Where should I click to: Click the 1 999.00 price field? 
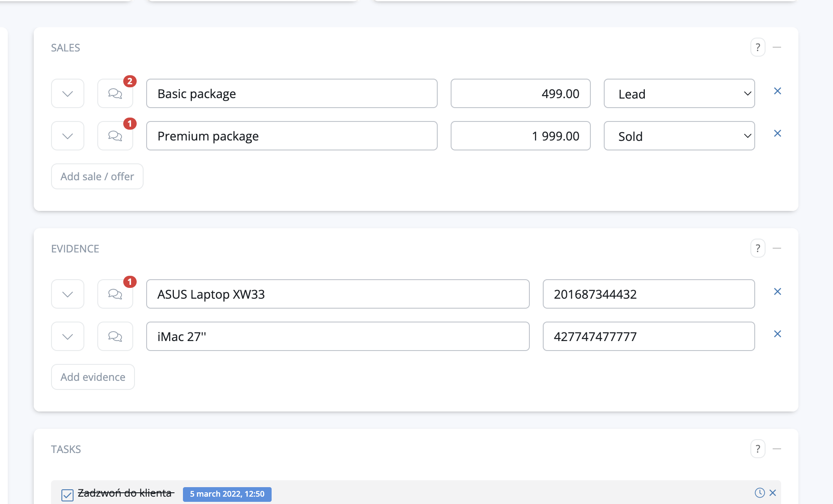(520, 136)
